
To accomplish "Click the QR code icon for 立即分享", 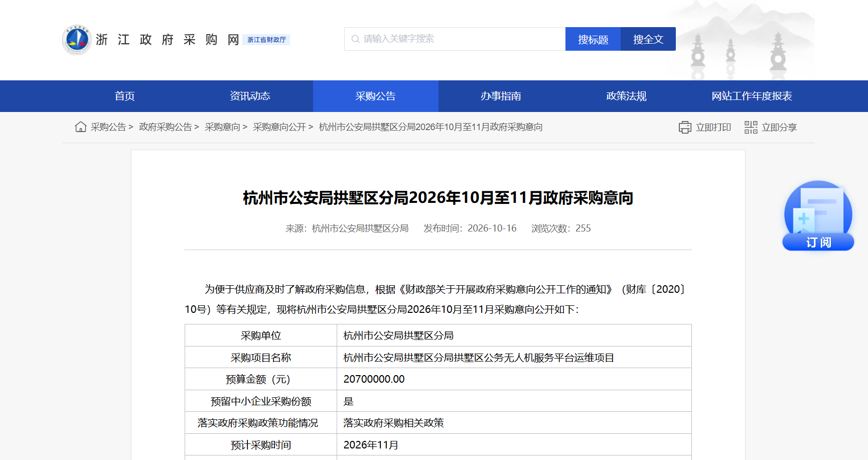I will click(x=751, y=128).
